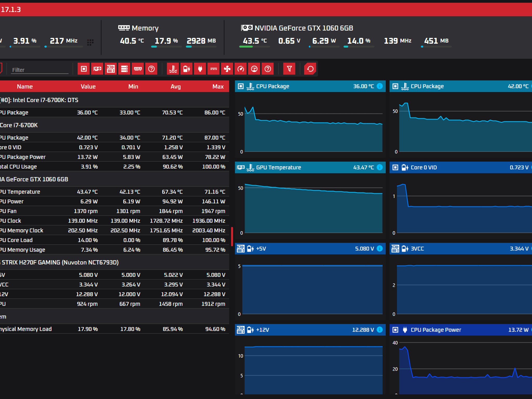Toggle the other-sensors question mark filter beside gauge
532x399 pixels.
(268, 69)
